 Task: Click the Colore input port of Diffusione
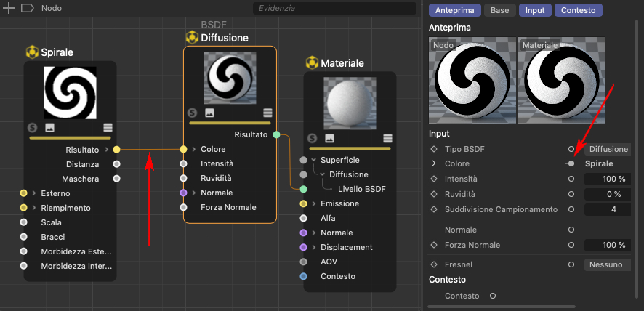pyautogui.click(x=184, y=149)
